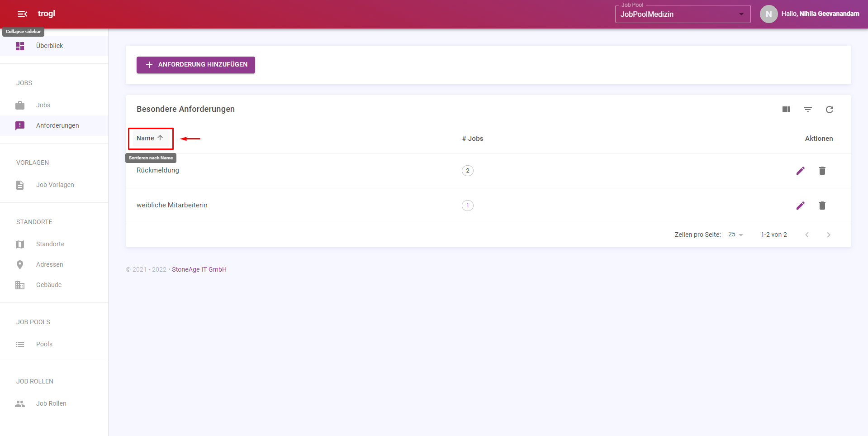Open Adressen in the sidebar
The image size is (868, 436).
(x=54, y=265)
